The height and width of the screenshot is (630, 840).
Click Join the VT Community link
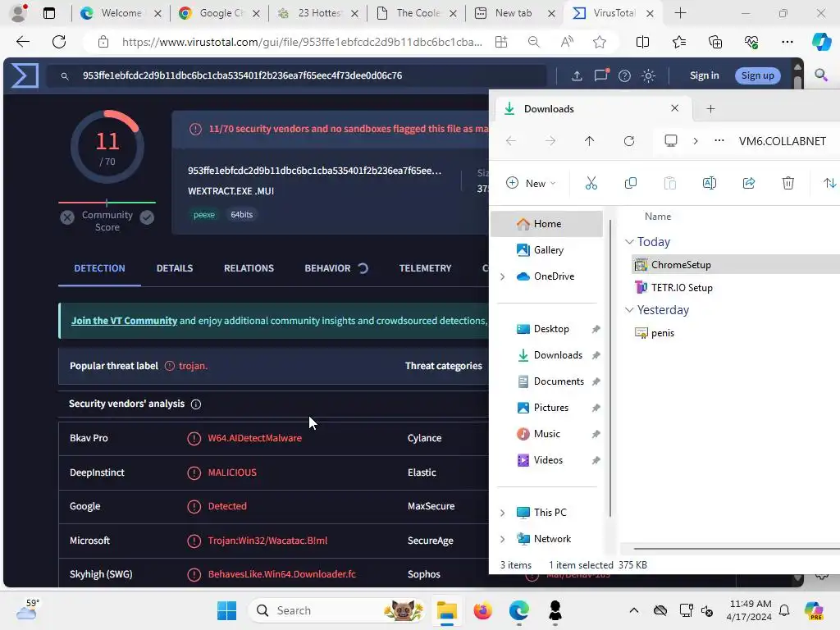(125, 321)
